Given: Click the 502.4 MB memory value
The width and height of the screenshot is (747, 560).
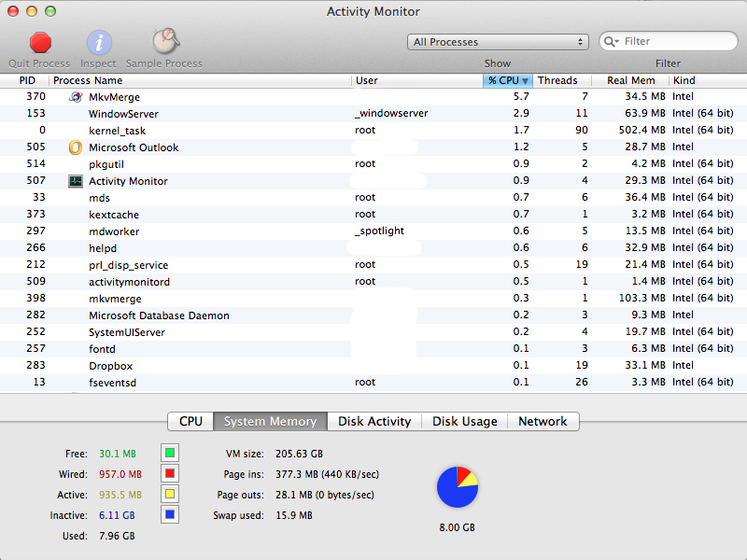Looking at the screenshot, I should [x=641, y=130].
